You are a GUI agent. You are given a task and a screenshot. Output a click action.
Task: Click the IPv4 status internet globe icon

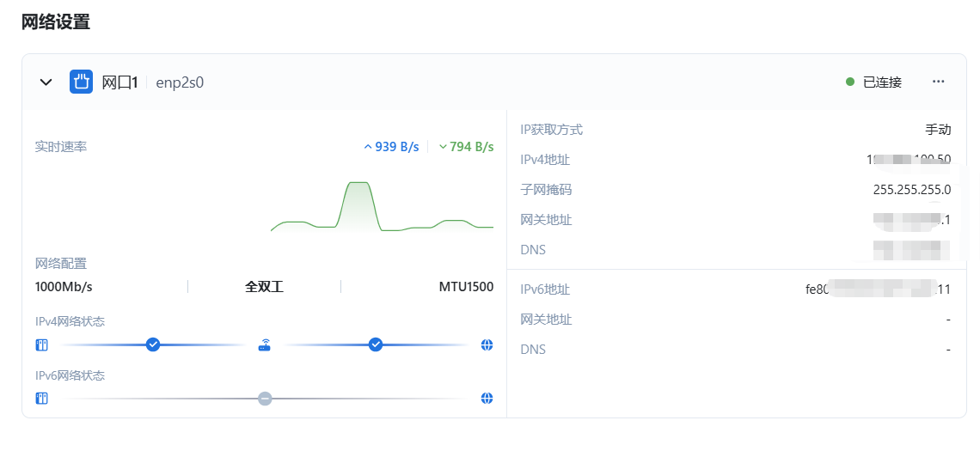[x=487, y=344]
